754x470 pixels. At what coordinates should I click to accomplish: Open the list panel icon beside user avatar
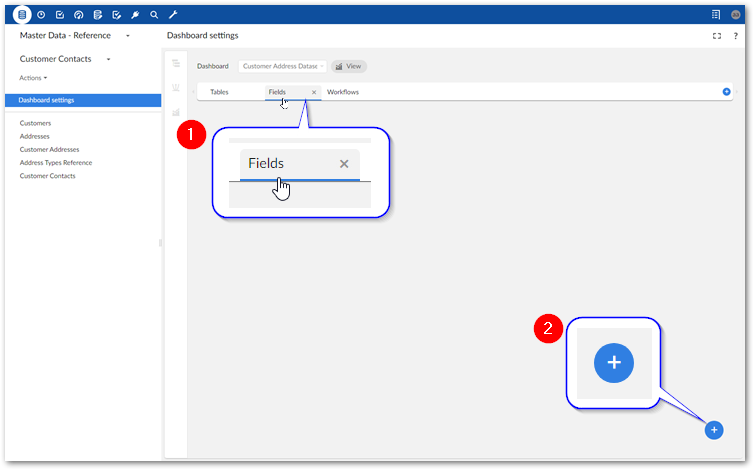pyautogui.click(x=716, y=15)
